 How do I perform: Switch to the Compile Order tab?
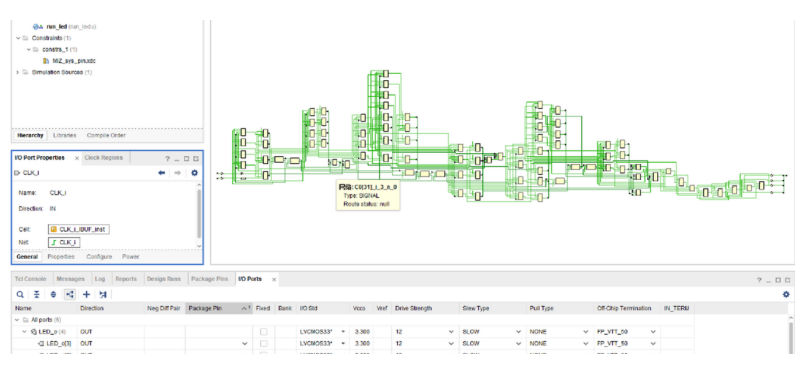coord(106,135)
